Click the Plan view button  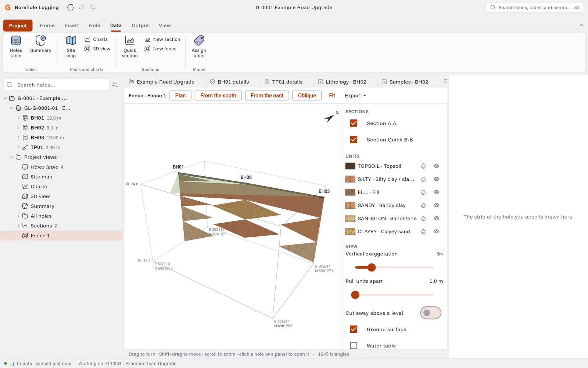click(180, 96)
